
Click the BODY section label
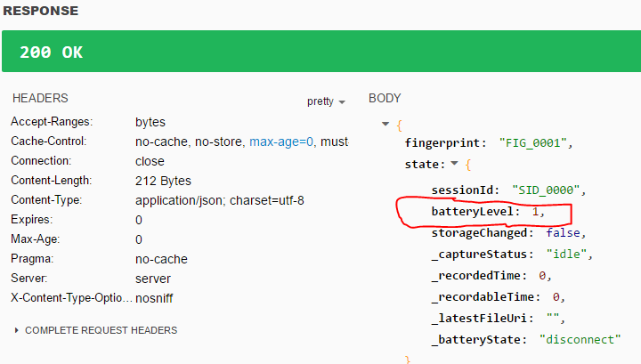pos(385,99)
